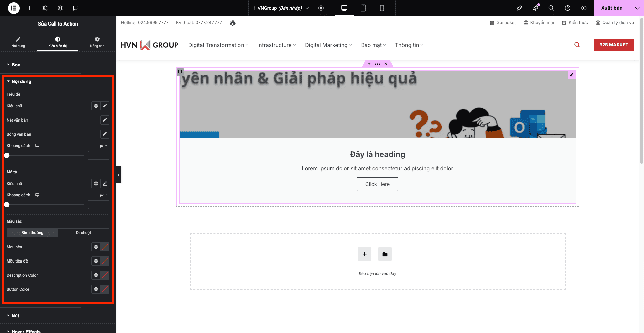Switch to the Di chuột color state
This screenshot has width=644, height=333.
coord(83,232)
